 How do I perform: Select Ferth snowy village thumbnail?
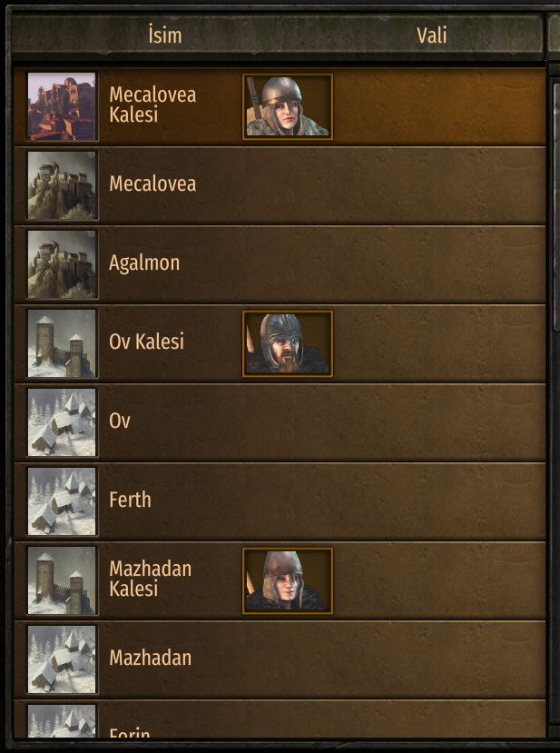tap(62, 500)
